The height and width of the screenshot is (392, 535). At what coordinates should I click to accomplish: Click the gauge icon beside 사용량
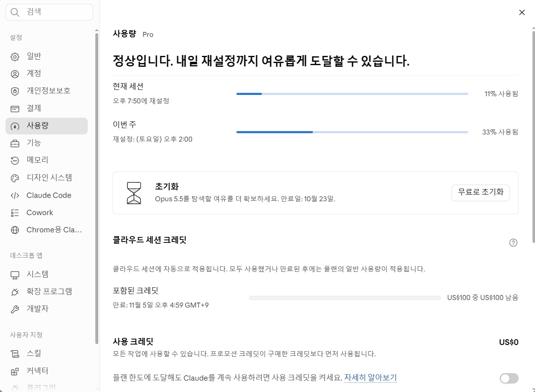(x=15, y=126)
